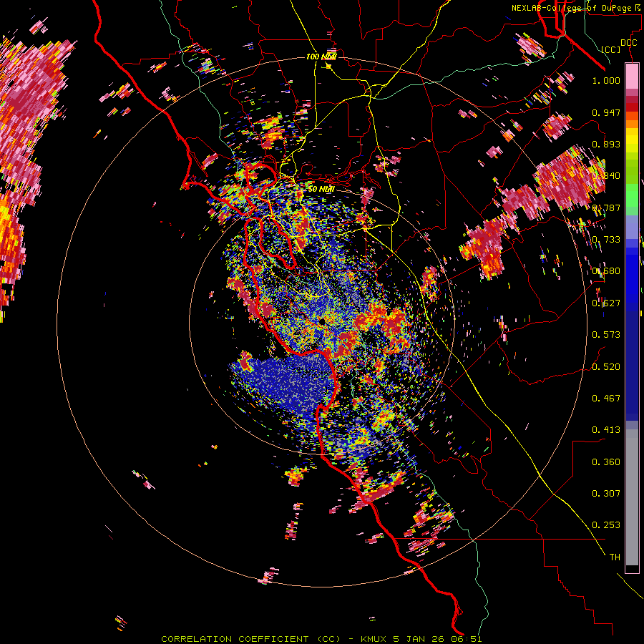Image resolution: width=644 pixels, height=644 pixels.
Task: Select the 0.253 scale value
Action: [x=606, y=525]
